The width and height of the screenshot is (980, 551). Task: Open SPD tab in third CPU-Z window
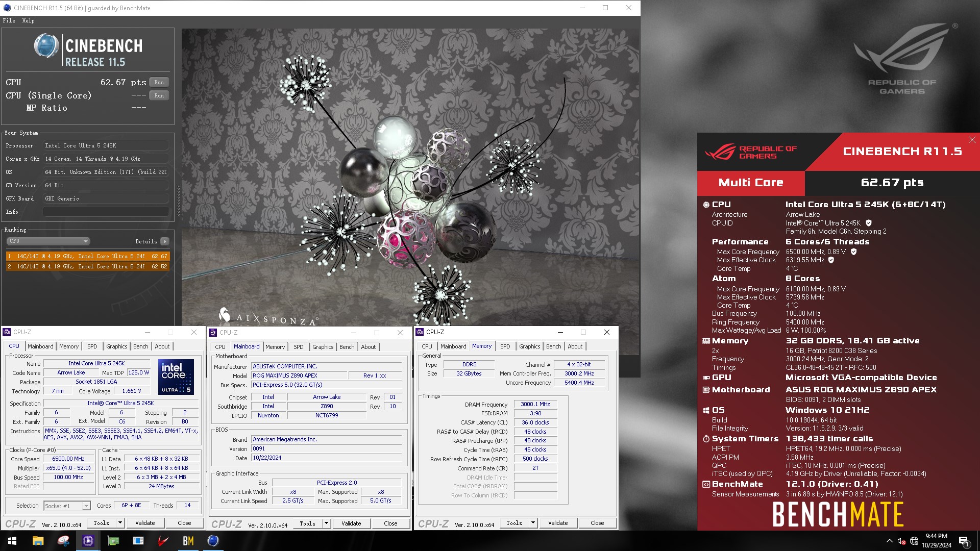pos(505,346)
